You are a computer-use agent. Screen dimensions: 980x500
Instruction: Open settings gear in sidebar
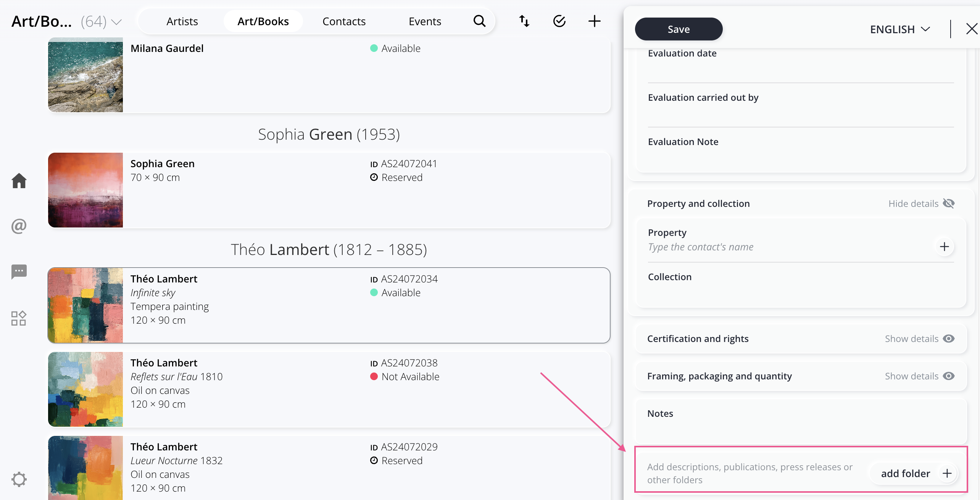coord(19,479)
